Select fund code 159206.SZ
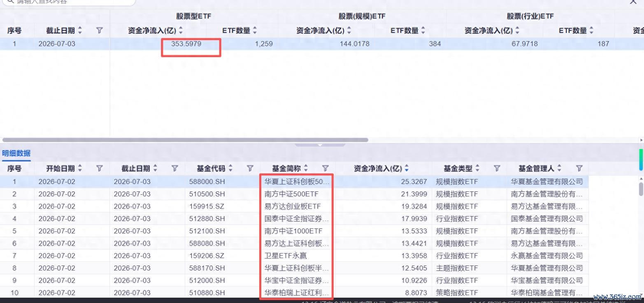644x303 pixels. click(207, 256)
